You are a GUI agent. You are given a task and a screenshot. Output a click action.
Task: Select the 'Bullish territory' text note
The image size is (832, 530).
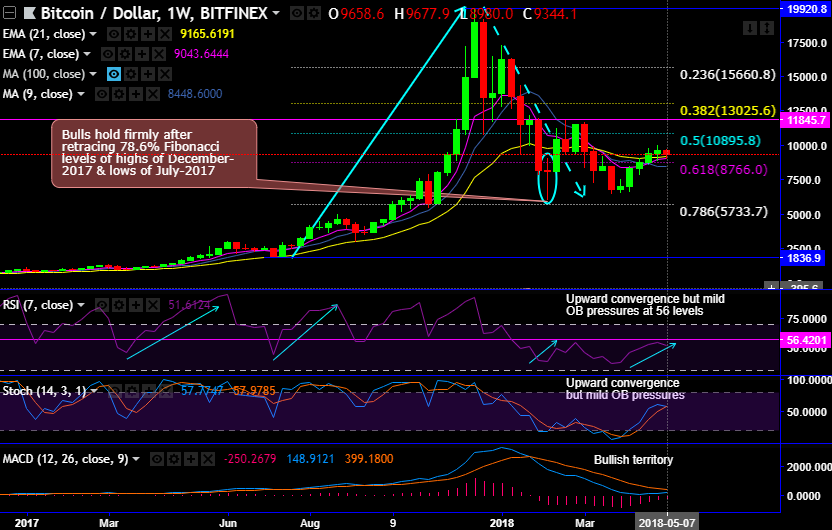point(633,460)
